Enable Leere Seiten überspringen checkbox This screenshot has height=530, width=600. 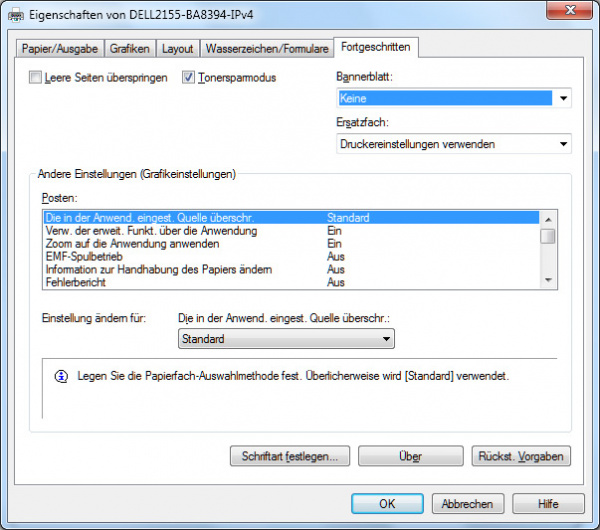(37, 78)
